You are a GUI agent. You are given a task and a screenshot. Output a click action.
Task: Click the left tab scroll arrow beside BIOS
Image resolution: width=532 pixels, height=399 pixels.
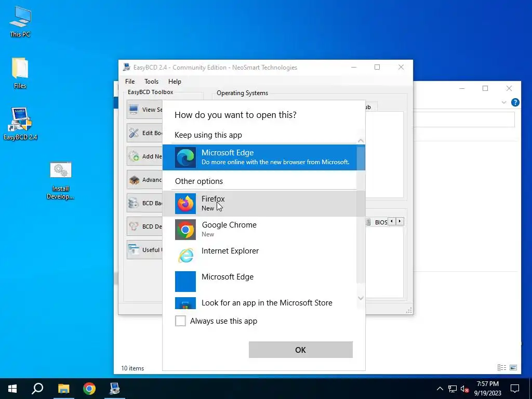coord(392,221)
